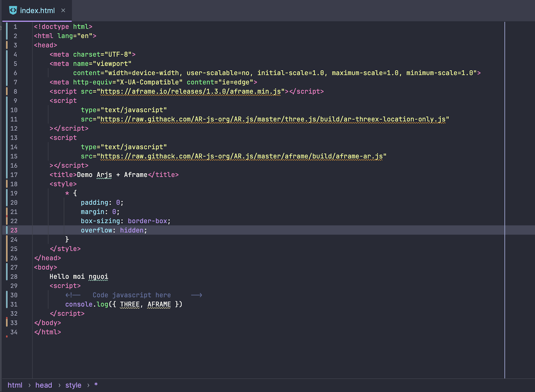
Task: Click the index.html file type icon
Action: coord(13,10)
